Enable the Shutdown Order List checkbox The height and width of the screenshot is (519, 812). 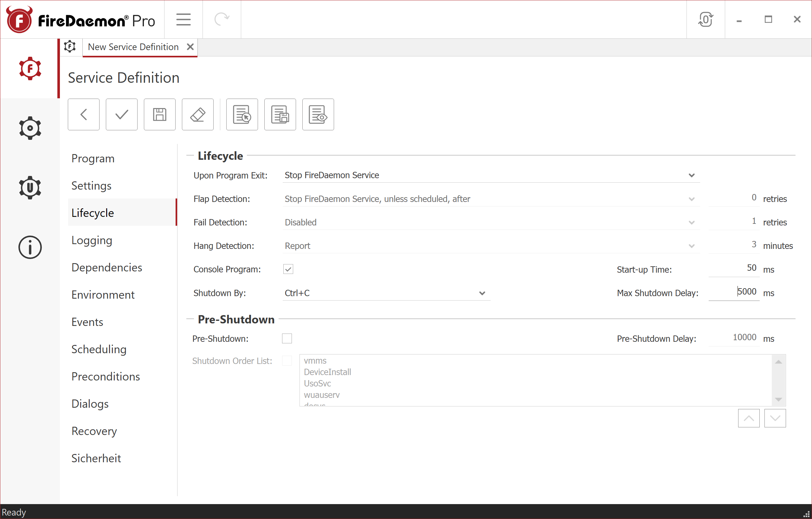tap(287, 360)
